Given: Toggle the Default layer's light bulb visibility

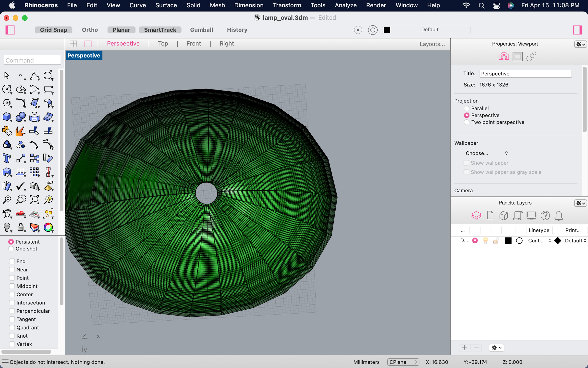Looking at the screenshot, I should tap(485, 241).
